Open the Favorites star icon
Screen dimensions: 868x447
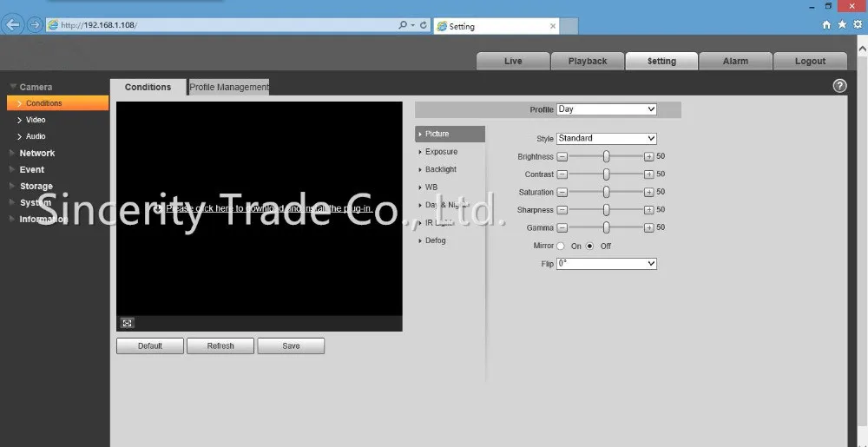(x=842, y=24)
